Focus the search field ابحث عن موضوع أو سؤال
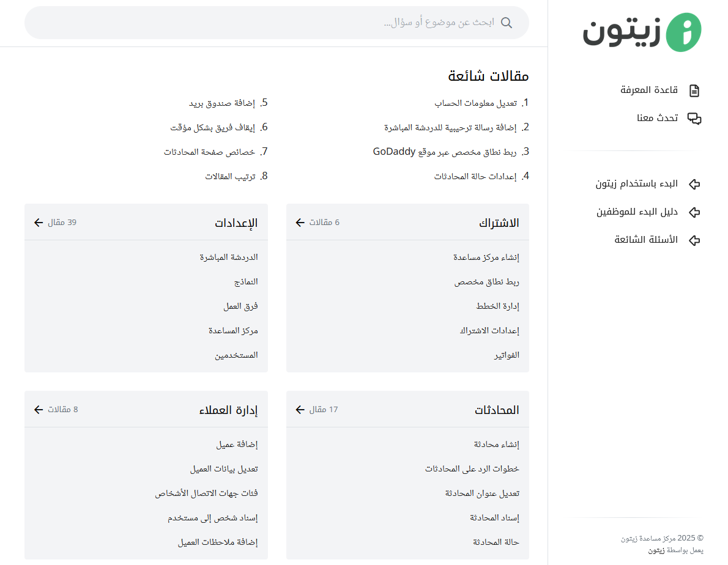This screenshot has height=565, width=728. (x=277, y=23)
